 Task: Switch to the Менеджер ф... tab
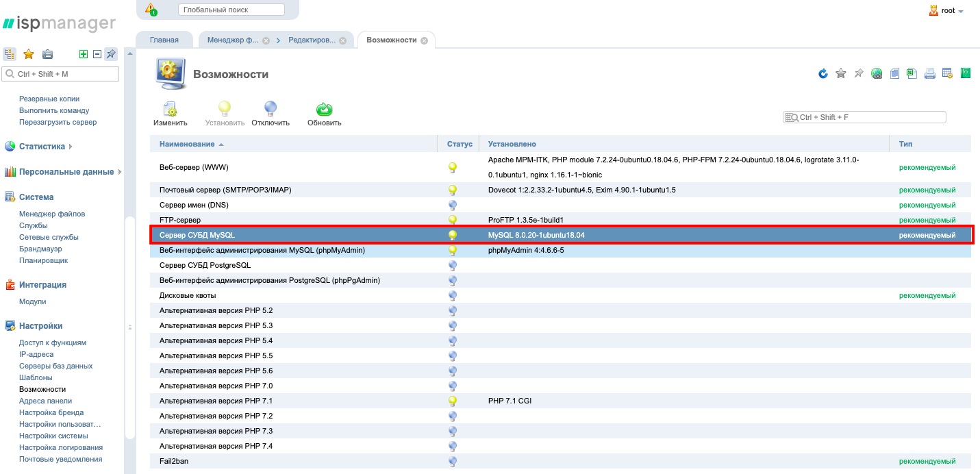click(233, 40)
